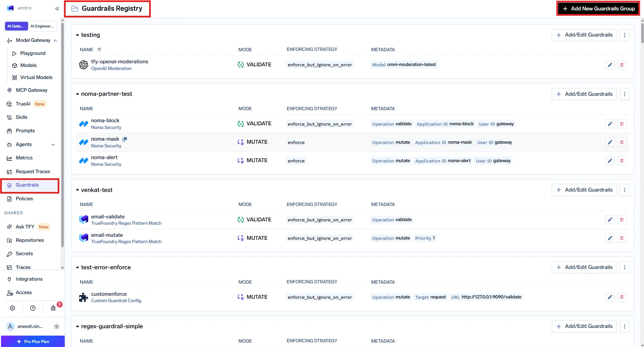Open Access page
Image resolution: width=644 pixels, height=347 pixels.
click(x=24, y=292)
